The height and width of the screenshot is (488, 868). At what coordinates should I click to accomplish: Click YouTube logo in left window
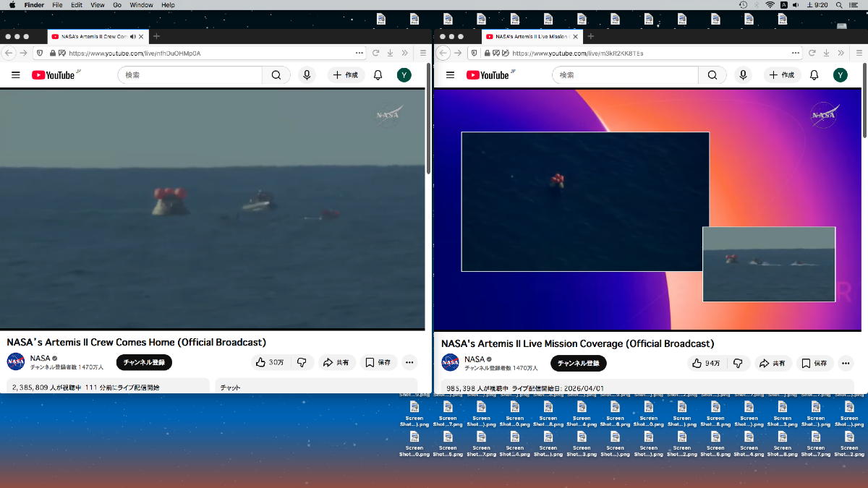[54, 75]
